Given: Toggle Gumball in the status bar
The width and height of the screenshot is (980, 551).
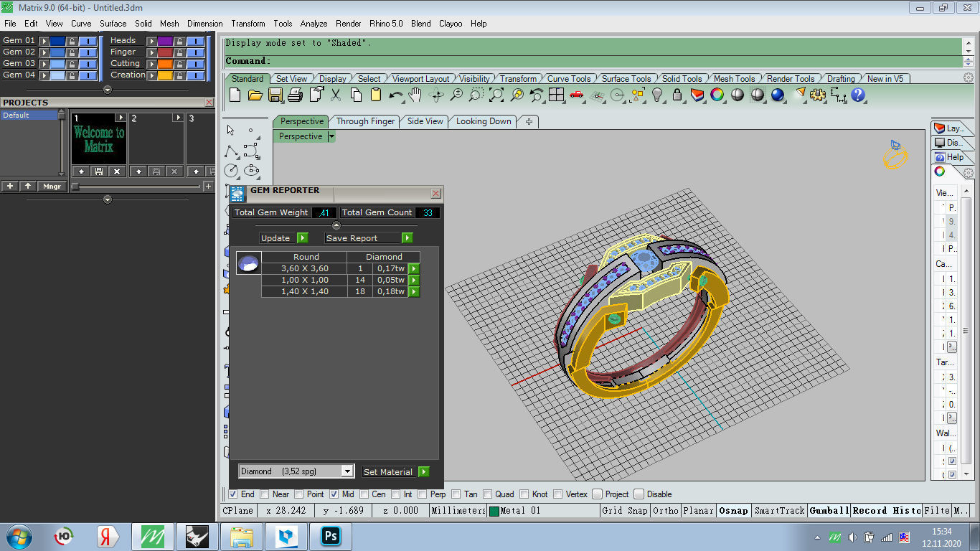Looking at the screenshot, I should click(x=829, y=511).
